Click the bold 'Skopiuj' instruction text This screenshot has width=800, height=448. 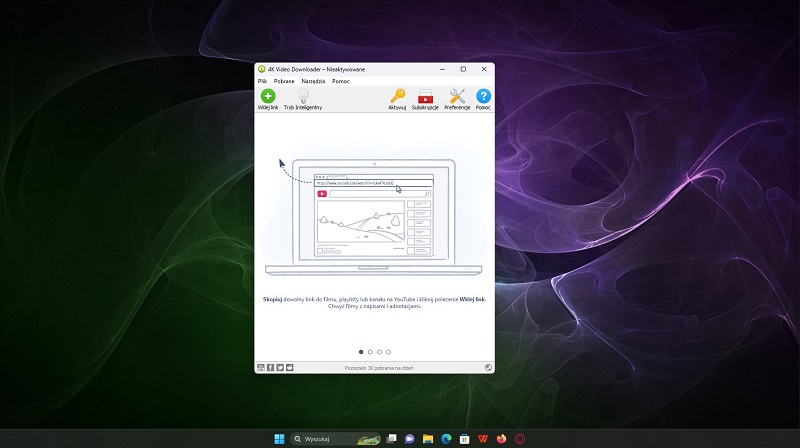click(272, 300)
